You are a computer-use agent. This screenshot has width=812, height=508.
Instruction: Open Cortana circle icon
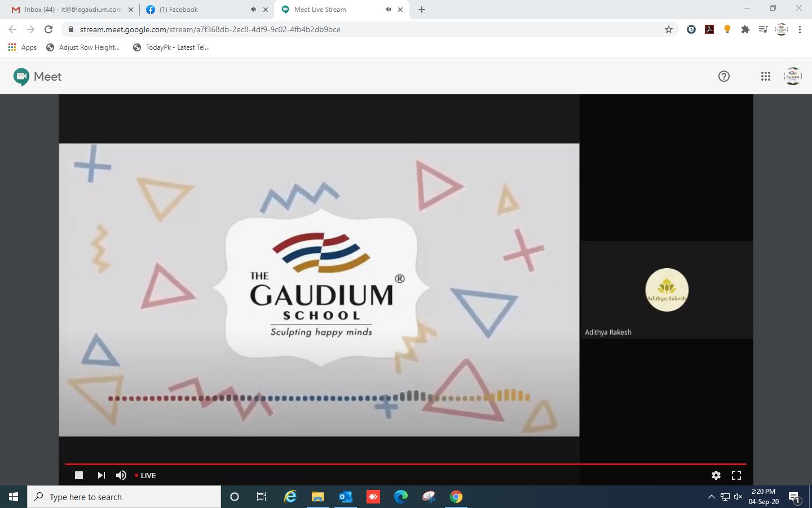point(235,497)
